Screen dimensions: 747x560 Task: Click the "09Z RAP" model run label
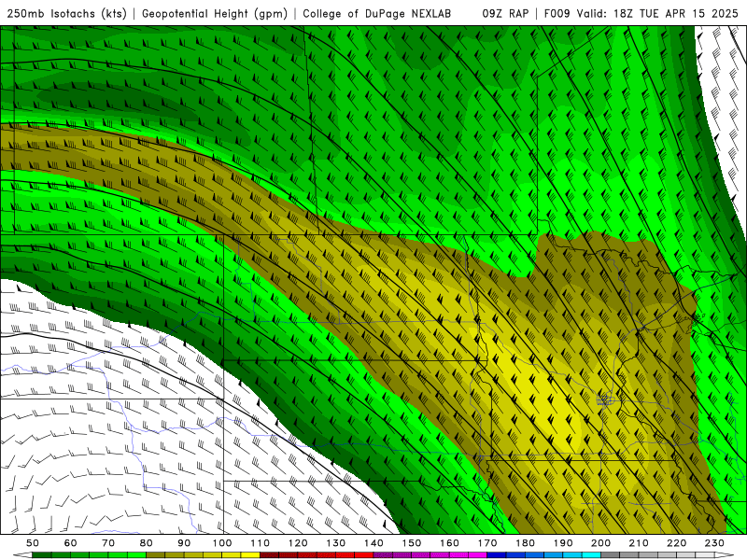[505, 13]
